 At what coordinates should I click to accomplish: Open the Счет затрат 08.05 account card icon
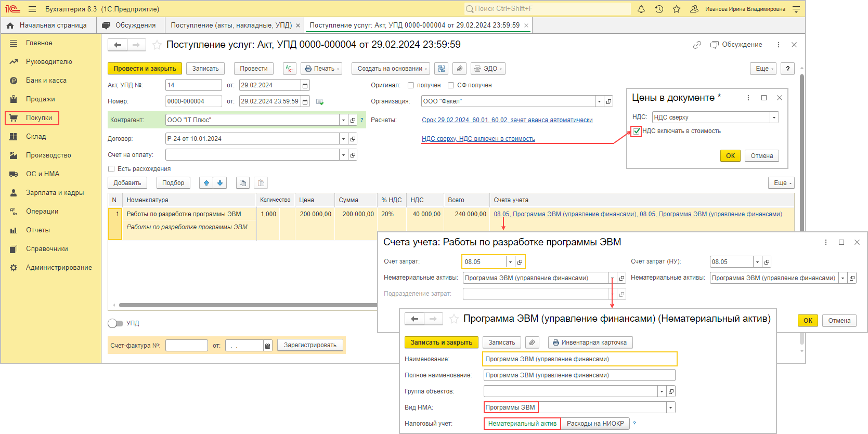(x=520, y=262)
